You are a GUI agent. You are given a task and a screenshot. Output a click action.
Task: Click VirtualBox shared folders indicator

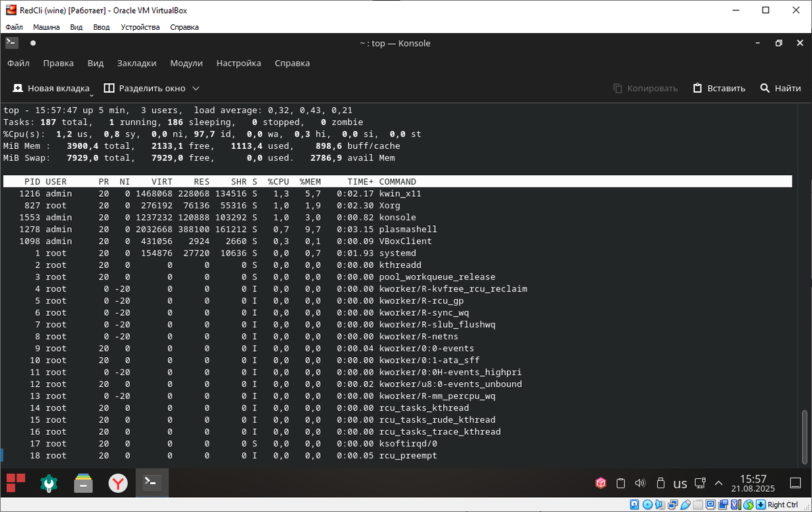pyautogui.click(x=698, y=505)
